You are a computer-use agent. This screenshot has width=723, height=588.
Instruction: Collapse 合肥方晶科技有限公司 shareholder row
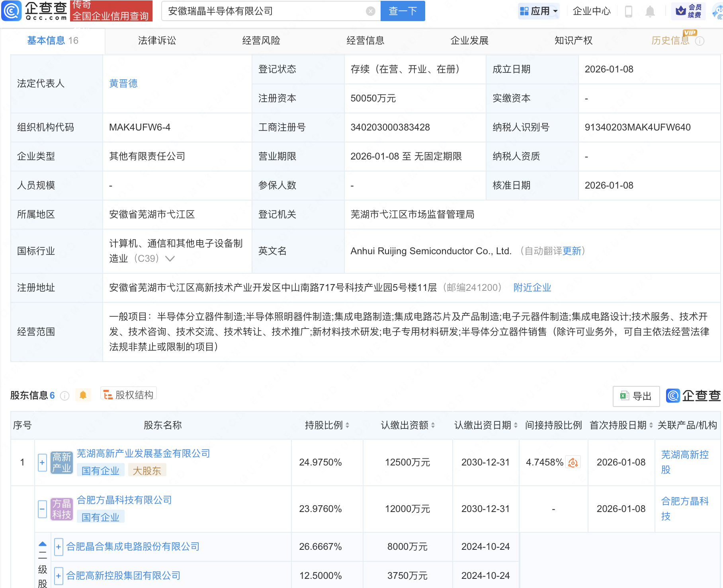tap(42, 509)
